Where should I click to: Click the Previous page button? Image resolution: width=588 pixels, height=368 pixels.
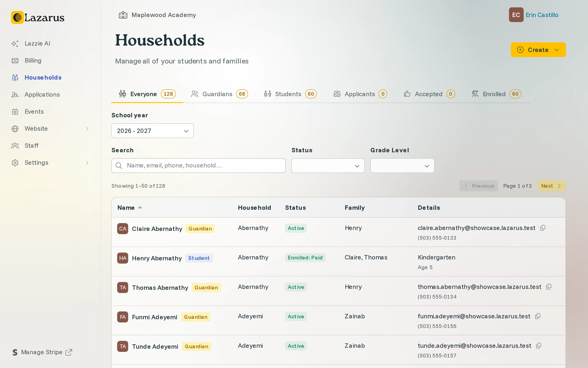click(x=478, y=186)
